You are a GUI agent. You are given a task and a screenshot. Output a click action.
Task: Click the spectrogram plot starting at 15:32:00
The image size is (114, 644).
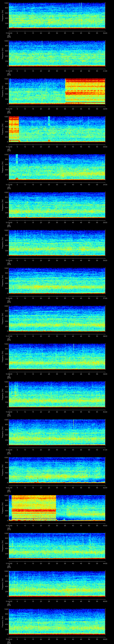(x=57, y=129)
